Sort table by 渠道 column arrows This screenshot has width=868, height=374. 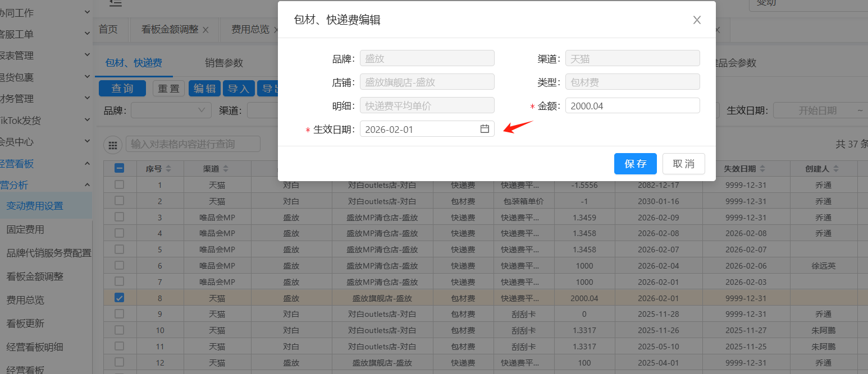(226, 169)
